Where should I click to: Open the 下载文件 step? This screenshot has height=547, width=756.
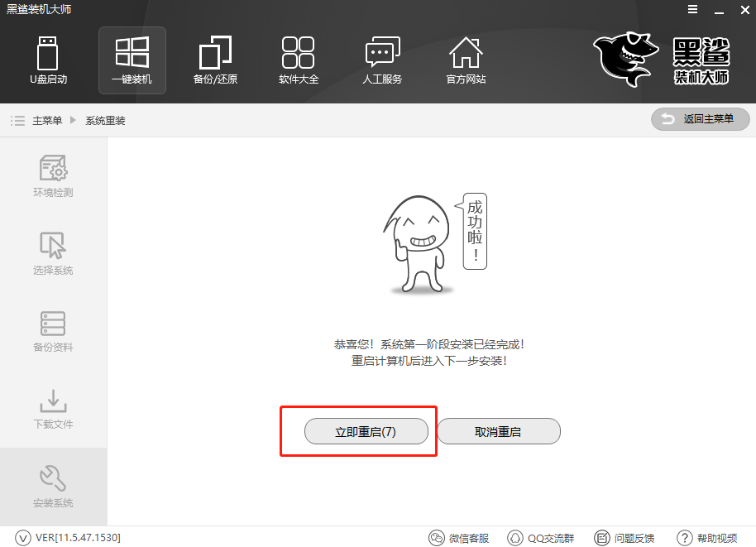pos(53,408)
